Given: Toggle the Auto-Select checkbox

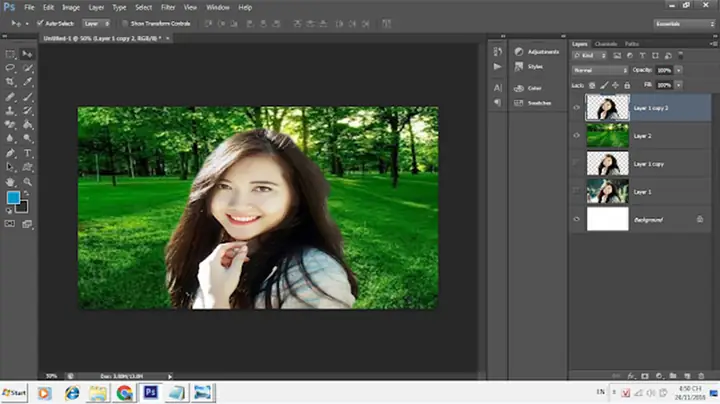Looking at the screenshot, I should point(40,23).
